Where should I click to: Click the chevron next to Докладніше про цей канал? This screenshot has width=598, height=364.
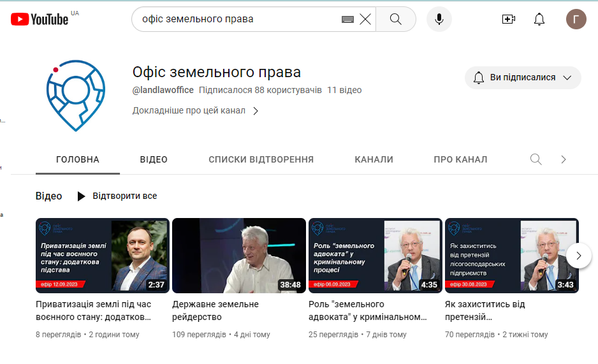256,111
